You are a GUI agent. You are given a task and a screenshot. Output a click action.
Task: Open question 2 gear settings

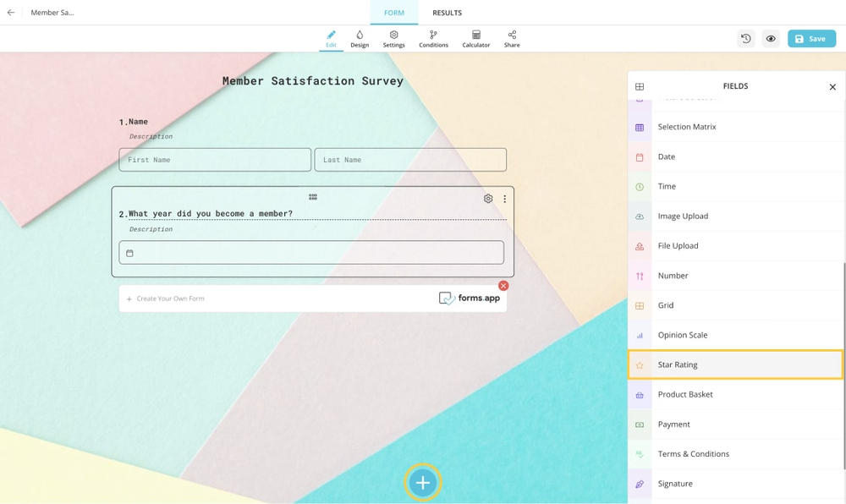coord(488,199)
